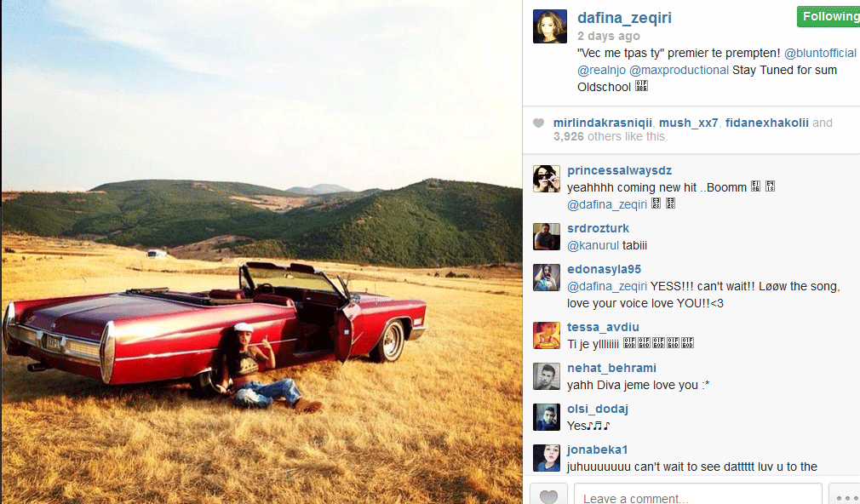The width and height of the screenshot is (860, 504).
Task: Open @bluntofficial mention in caption
Action: pos(820,53)
